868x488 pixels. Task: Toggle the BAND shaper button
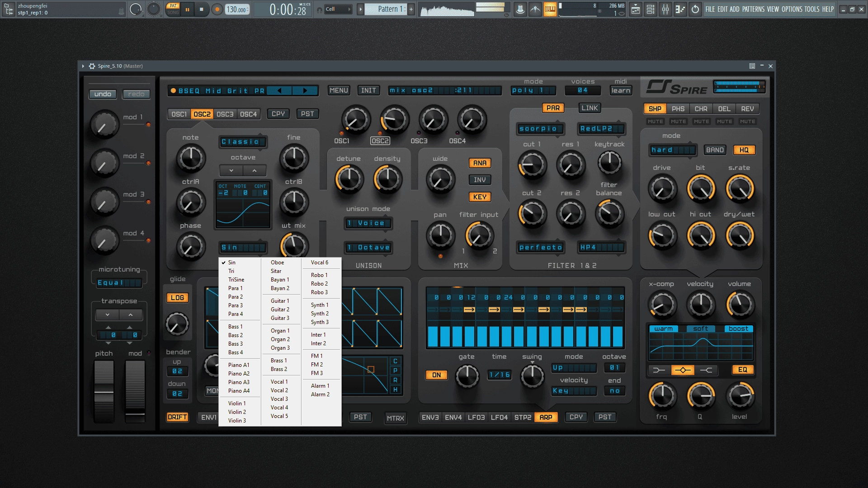click(x=715, y=150)
